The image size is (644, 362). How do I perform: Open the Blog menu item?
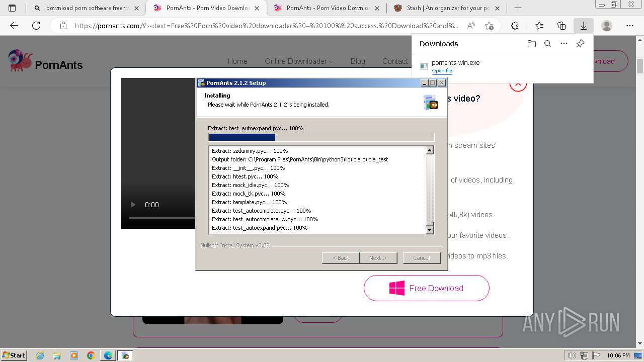click(358, 61)
